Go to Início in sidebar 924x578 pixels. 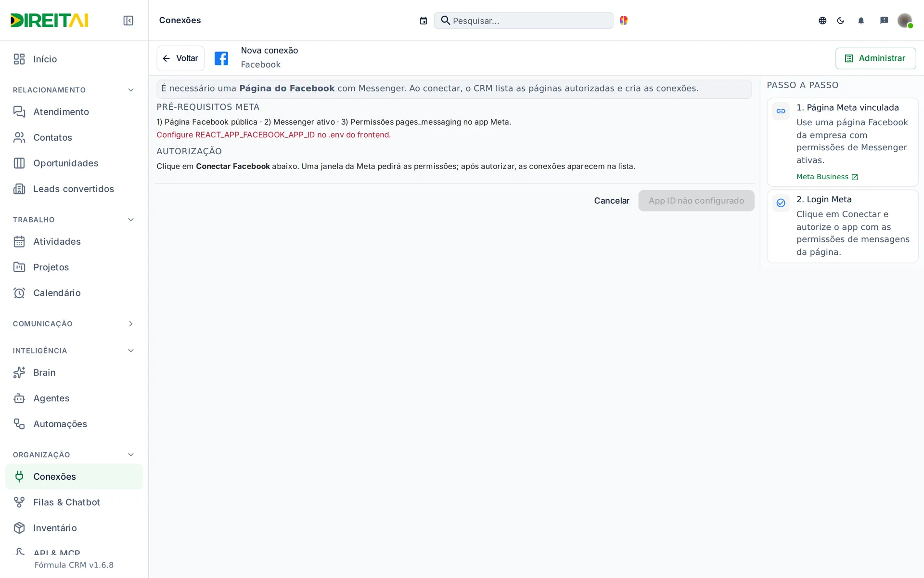[x=74, y=59]
